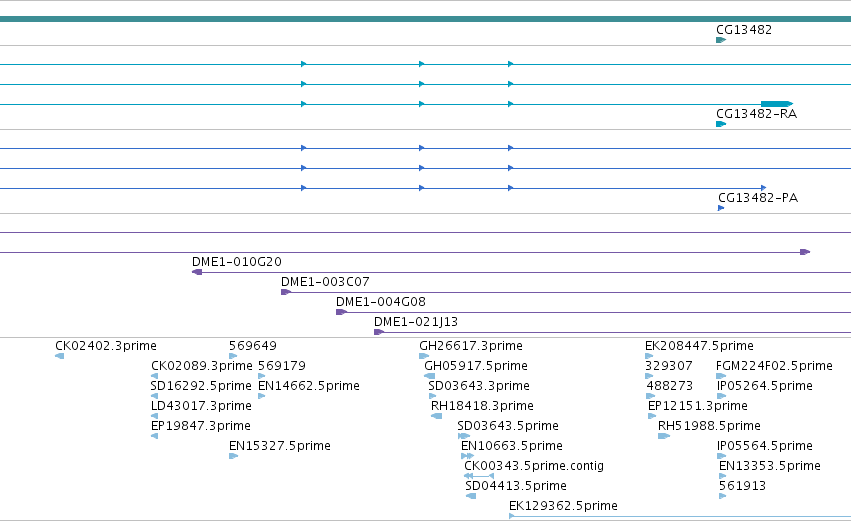Select the DME1-004G08 feature label
Image resolution: width=851 pixels, height=521 pixels.
[x=380, y=302]
